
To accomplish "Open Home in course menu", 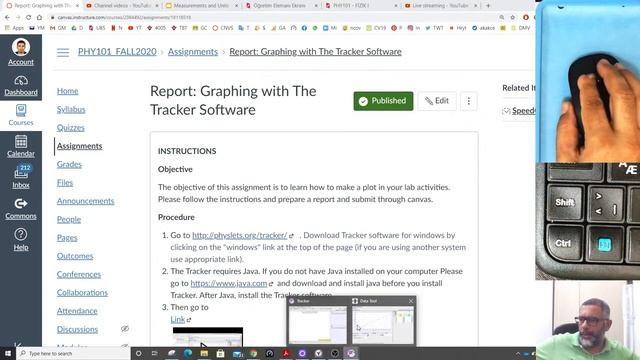I will click(67, 91).
